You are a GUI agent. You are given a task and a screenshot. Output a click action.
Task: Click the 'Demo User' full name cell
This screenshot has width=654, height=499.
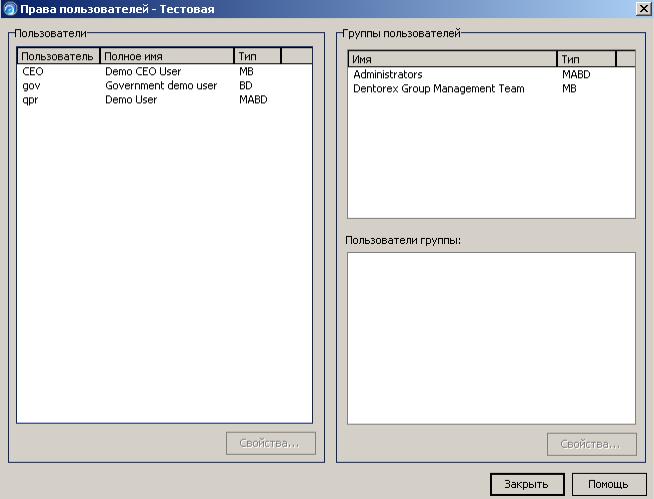[131, 100]
